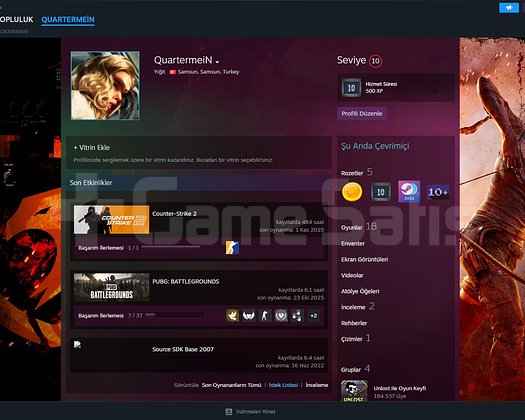Screen dimensions: 525x420
Task: Click the downloads icon beside İndirmeleri Yönet
Action: point(229,412)
